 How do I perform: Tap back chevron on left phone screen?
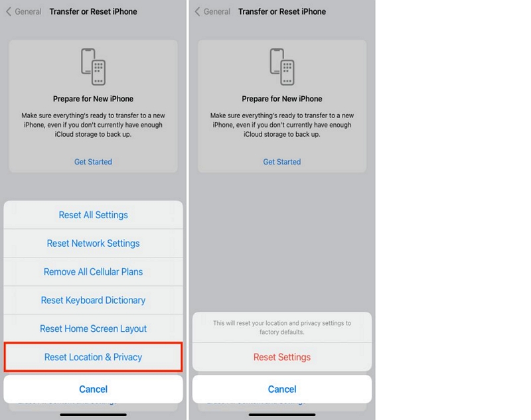[x=9, y=11]
